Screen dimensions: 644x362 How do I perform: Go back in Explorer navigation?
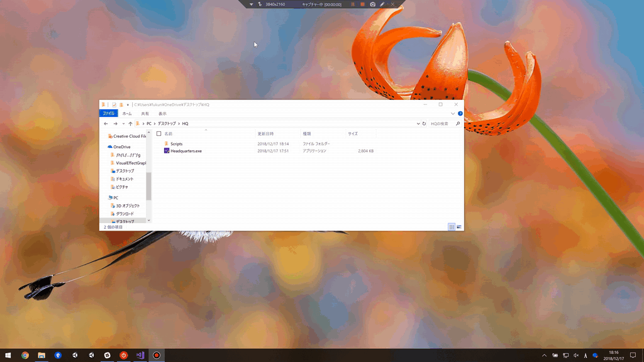pos(106,124)
